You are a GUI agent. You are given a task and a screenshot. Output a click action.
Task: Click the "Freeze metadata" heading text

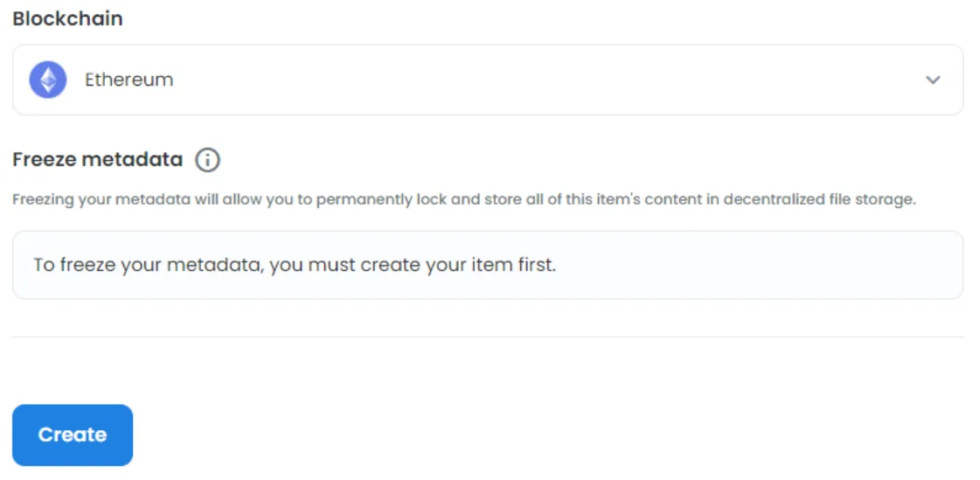point(97,160)
